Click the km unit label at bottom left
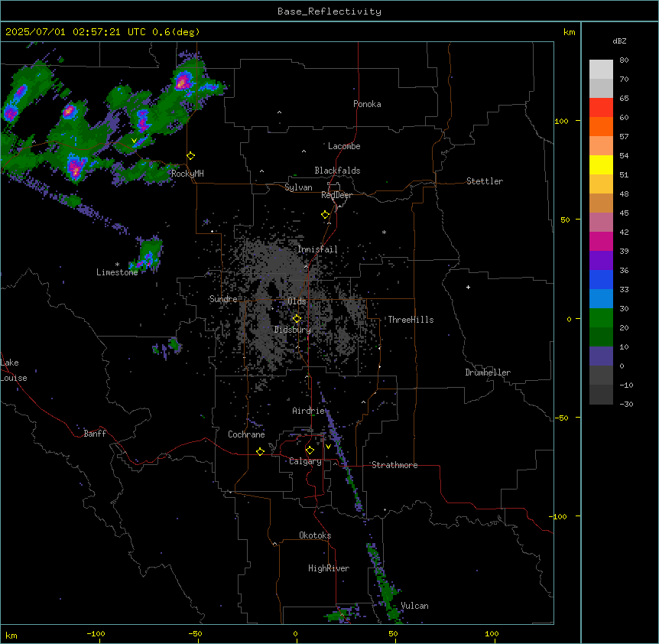 (11, 635)
